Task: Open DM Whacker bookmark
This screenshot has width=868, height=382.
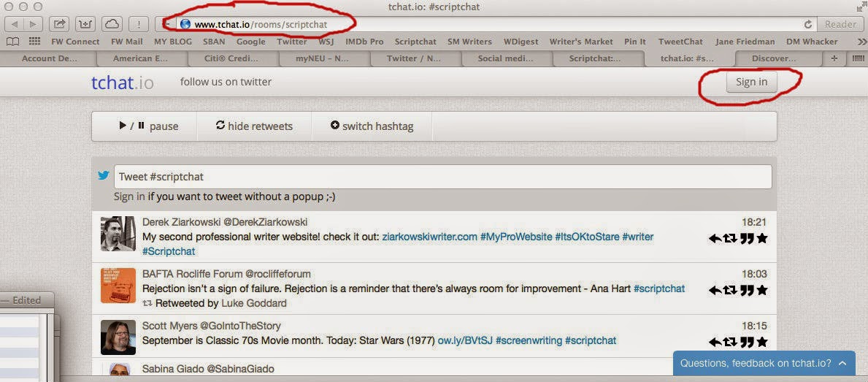Action: pyautogui.click(x=812, y=42)
